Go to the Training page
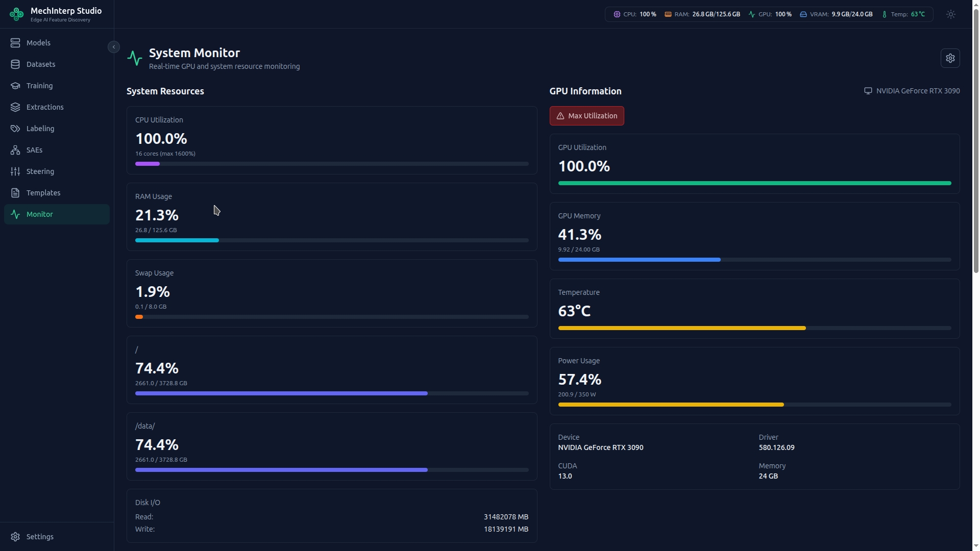 click(57, 86)
